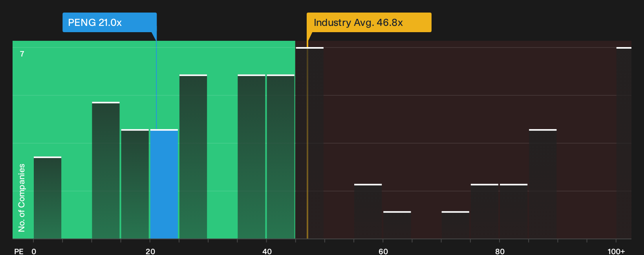Select the bar for PE 40 to 45
644x255 pixels.
click(x=281, y=157)
